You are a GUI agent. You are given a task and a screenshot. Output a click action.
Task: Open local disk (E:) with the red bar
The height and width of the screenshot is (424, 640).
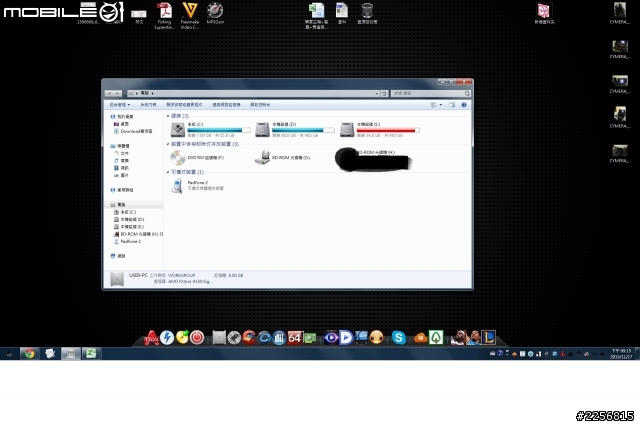pos(380,129)
